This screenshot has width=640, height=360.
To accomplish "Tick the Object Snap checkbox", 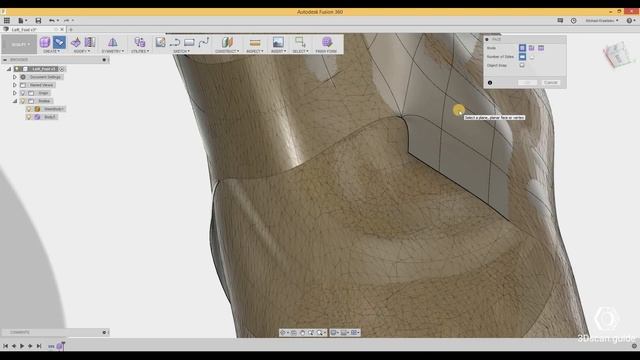I will point(522,65).
